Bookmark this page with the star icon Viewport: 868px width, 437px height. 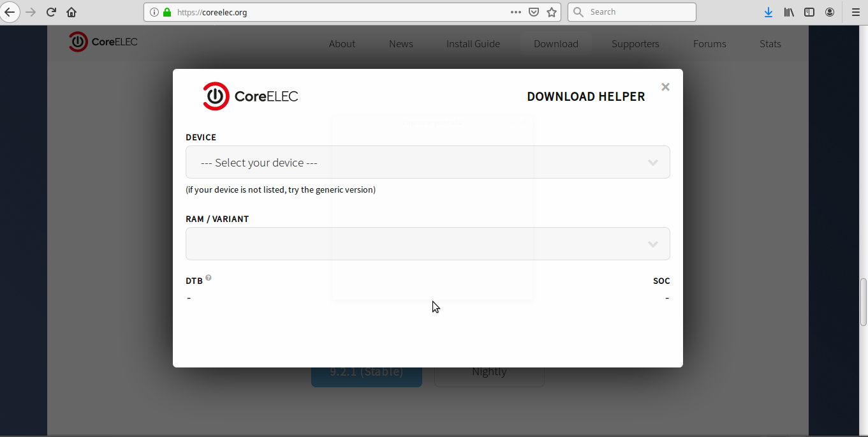point(552,12)
